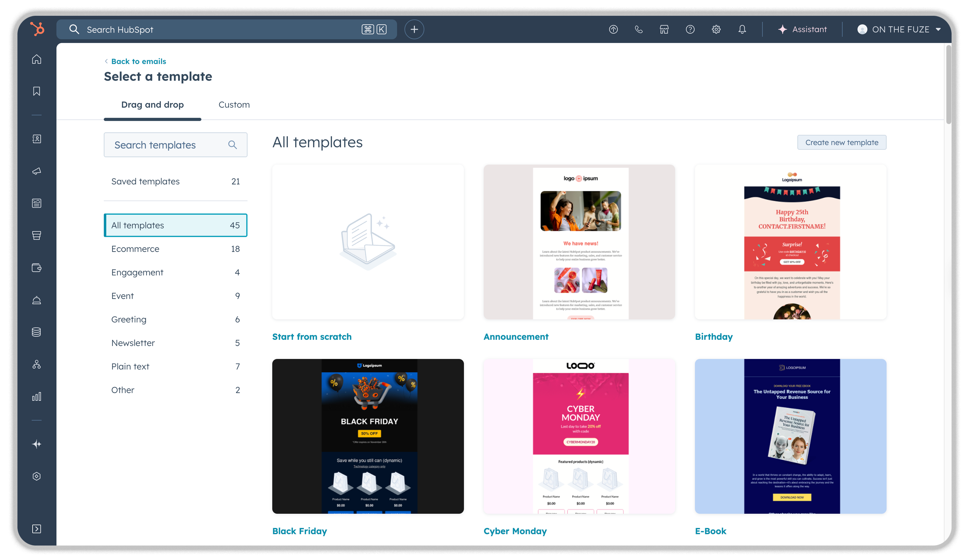This screenshot has height=560, width=970.
Task: Click the notifications bell icon
Action: pos(742,29)
